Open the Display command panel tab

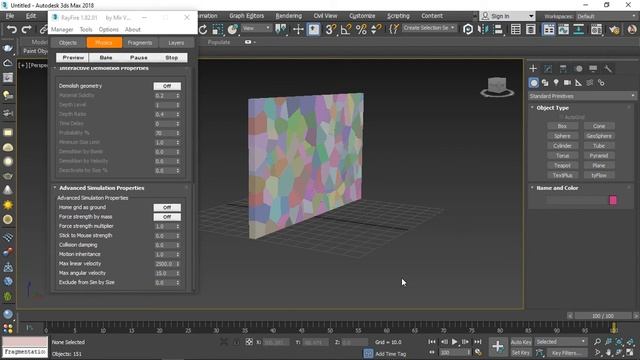pyautogui.click(x=593, y=69)
